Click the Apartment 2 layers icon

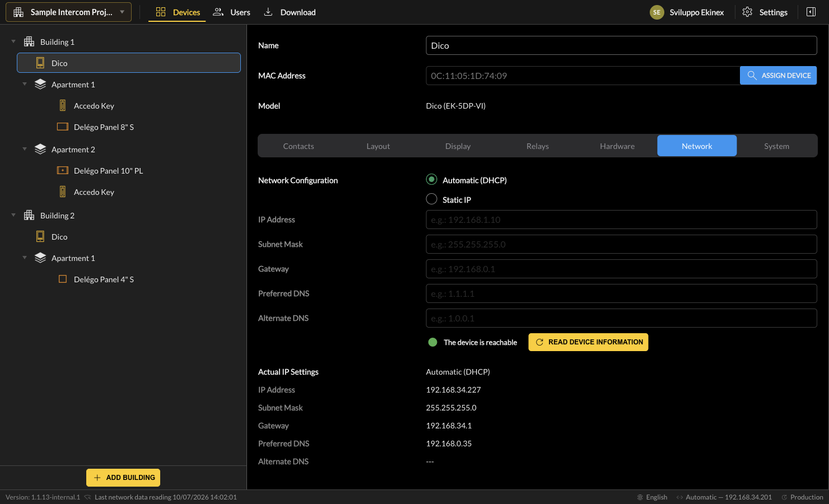pyautogui.click(x=40, y=149)
